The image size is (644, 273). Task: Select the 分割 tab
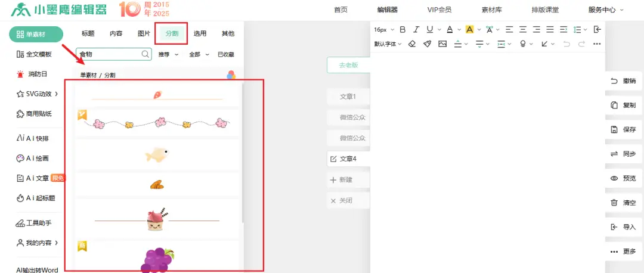coord(172,33)
